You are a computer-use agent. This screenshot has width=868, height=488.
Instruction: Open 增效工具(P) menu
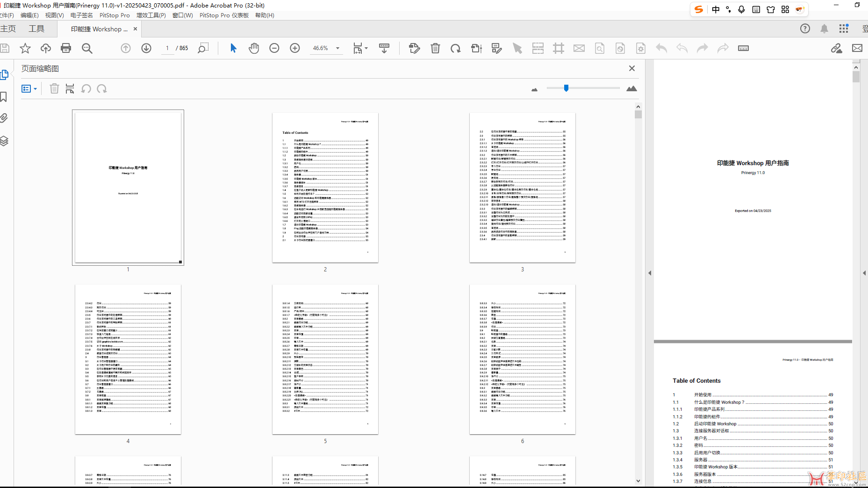[x=151, y=15]
